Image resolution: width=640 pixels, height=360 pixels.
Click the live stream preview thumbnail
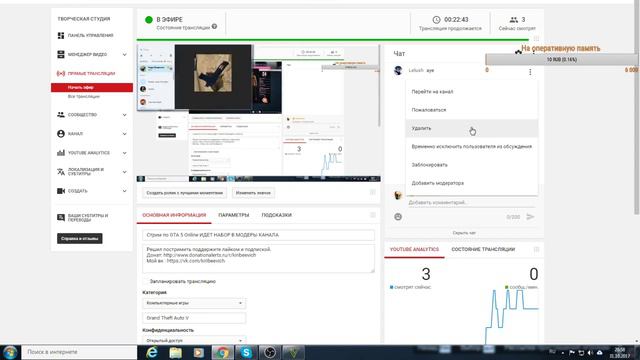click(258, 113)
